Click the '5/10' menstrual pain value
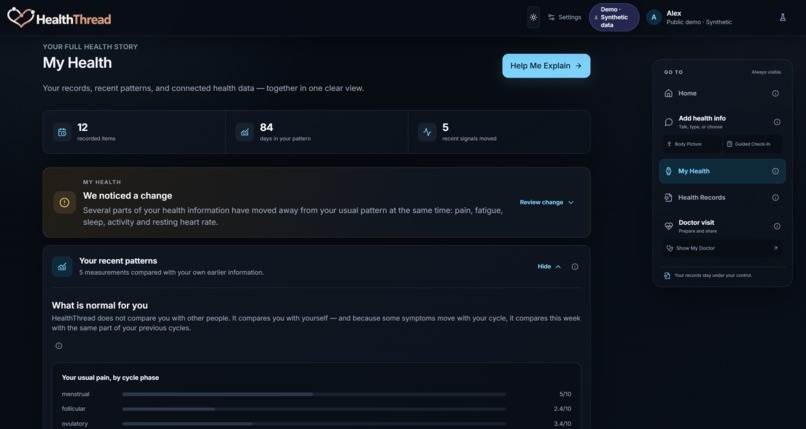Image resolution: width=806 pixels, height=429 pixels. 565,395
